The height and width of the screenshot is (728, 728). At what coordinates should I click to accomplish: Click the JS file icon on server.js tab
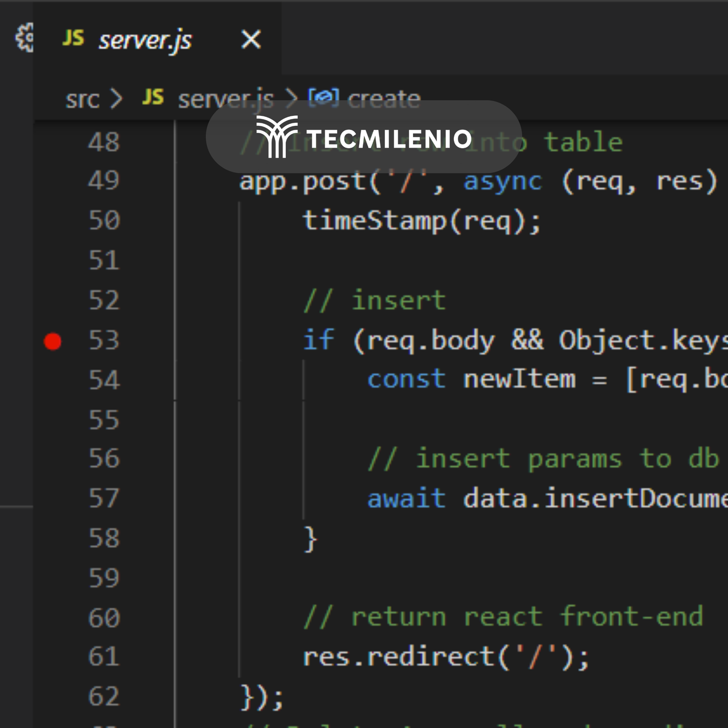click(74, 38)
